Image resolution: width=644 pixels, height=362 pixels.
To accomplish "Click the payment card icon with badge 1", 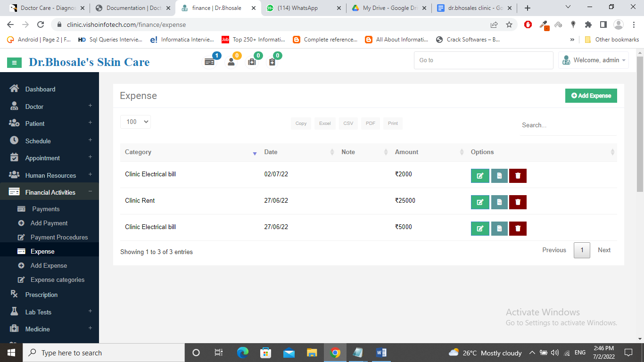I will pyautogui.click(x=210, y=62).
